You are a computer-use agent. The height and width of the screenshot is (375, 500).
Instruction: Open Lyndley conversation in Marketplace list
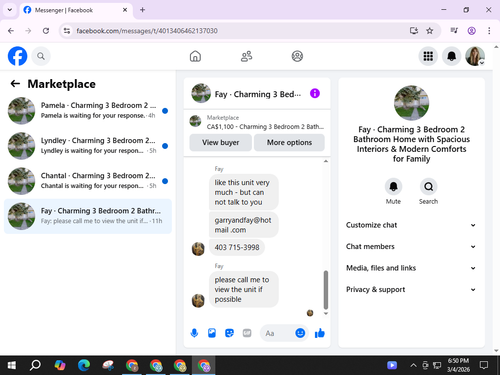[x=88, y=146]
